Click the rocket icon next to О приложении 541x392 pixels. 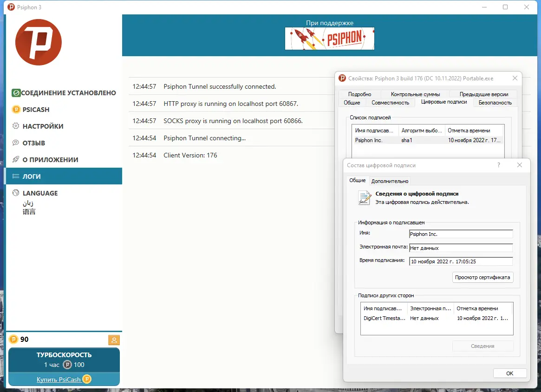pyautogui.click(x=15, y=159)
